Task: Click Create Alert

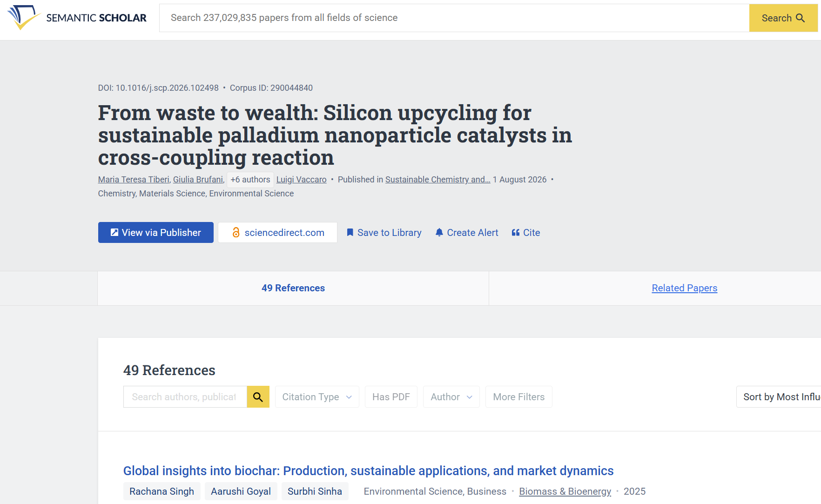Action: tap(467, 232)
